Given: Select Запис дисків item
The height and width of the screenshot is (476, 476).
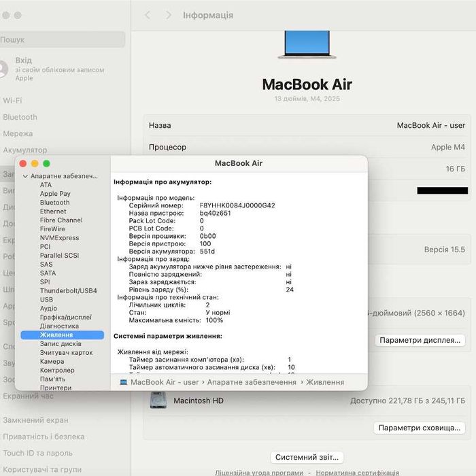Looking at the screenshot, I should point(61,343).
